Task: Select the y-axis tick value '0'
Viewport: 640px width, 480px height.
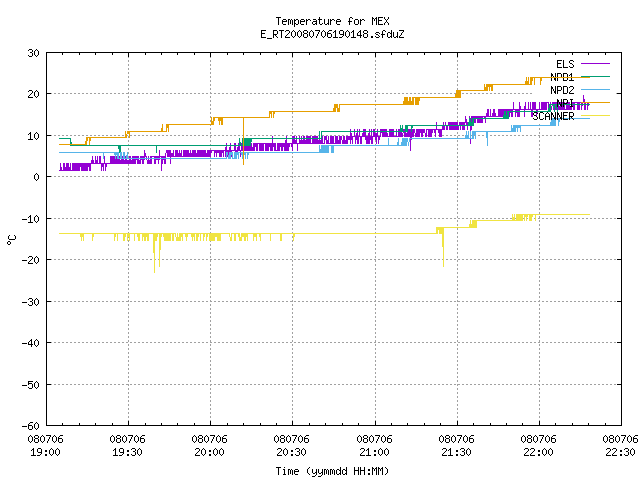Action: pos(37,177)
